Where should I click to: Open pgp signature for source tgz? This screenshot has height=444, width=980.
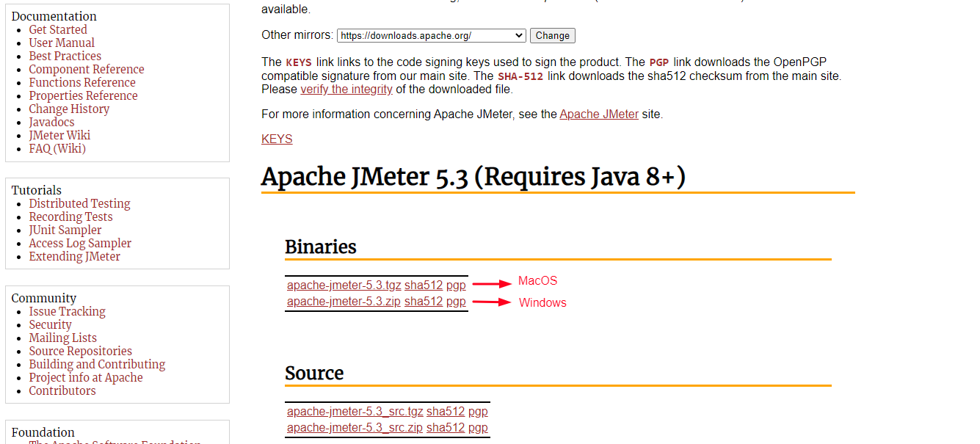point(478,412)
